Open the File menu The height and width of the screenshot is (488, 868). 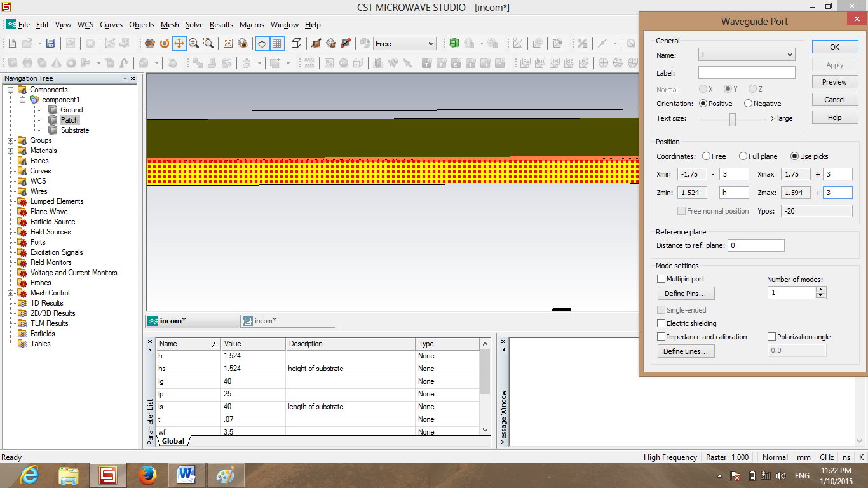(24, 25)
